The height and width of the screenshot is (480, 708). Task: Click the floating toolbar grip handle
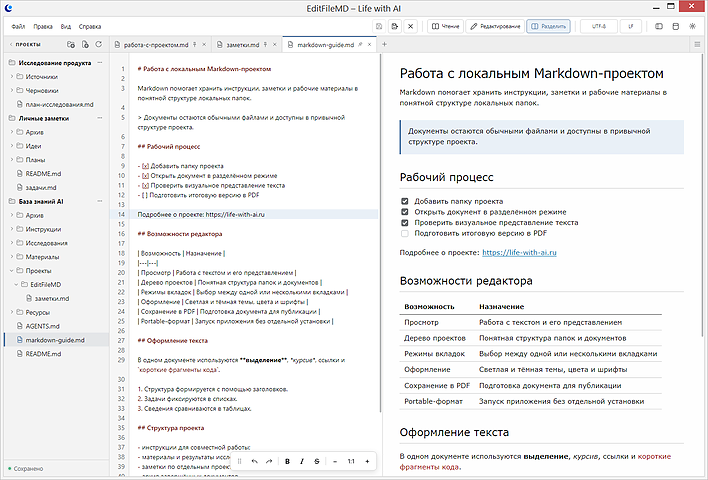pyautogui.click(x=240, y=461)
